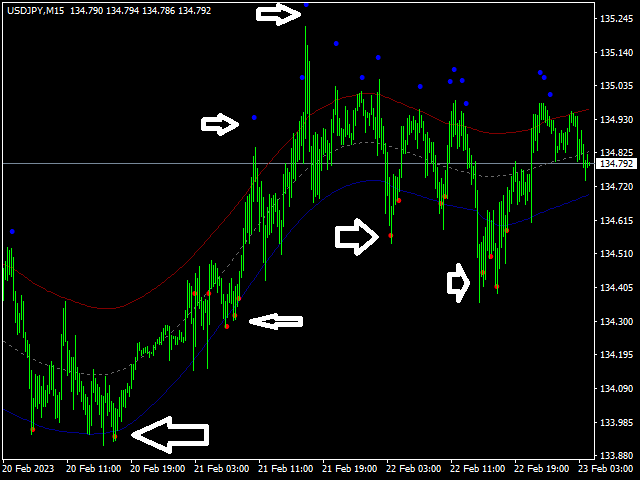
Task: Click the 134.794 high value in header
Action: (122, 11)
